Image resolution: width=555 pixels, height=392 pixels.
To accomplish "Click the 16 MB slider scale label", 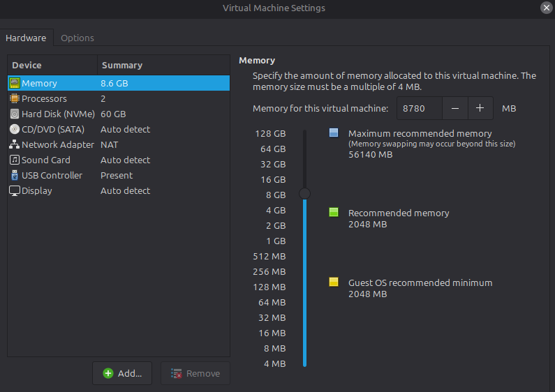I will tap(272, 333).
